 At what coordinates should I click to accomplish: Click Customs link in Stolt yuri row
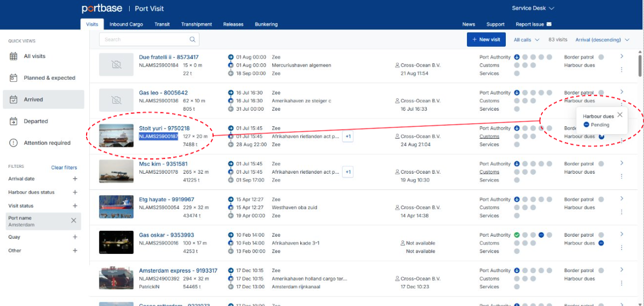coord(489,137)
